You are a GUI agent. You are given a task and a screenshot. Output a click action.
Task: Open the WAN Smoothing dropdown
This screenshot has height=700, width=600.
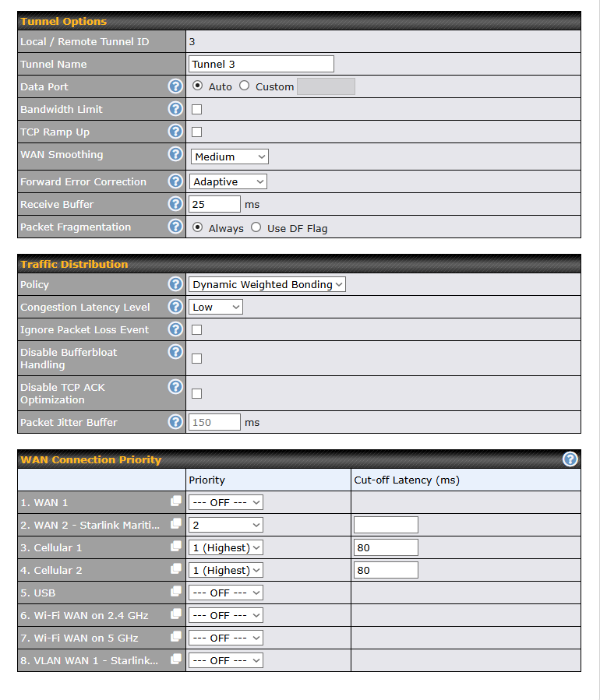[230, 157]
